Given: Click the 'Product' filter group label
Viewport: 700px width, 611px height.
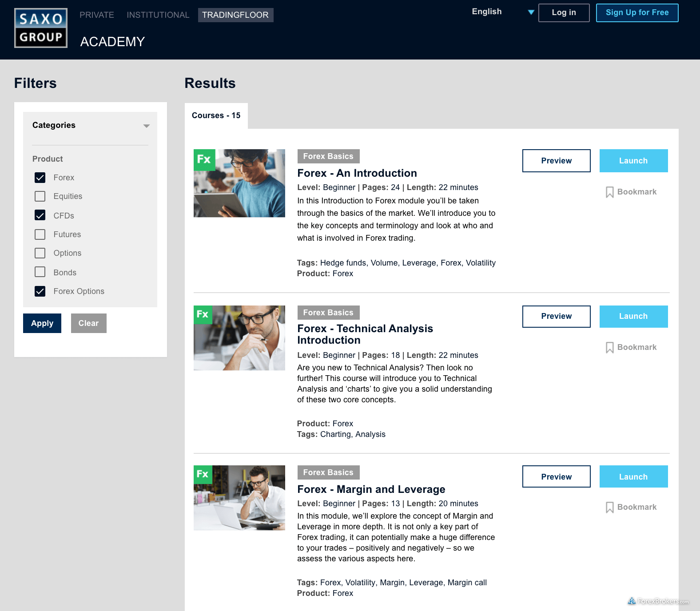Looking at the screenshot, I should coord(48,159).
